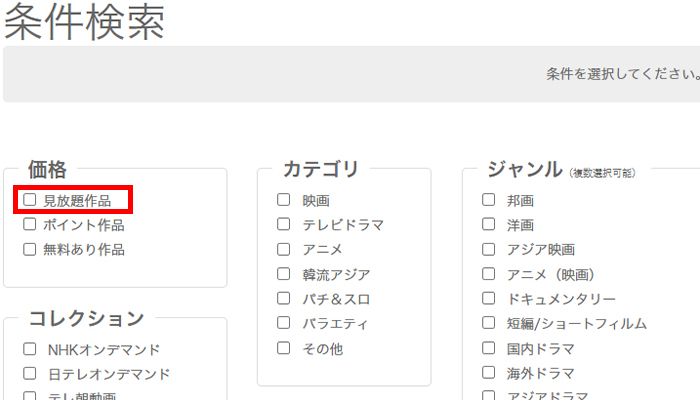This screenshot has width=700, height=400.
Task: Check the ドキュメンタリー genre box
Action: pos(489,298)
